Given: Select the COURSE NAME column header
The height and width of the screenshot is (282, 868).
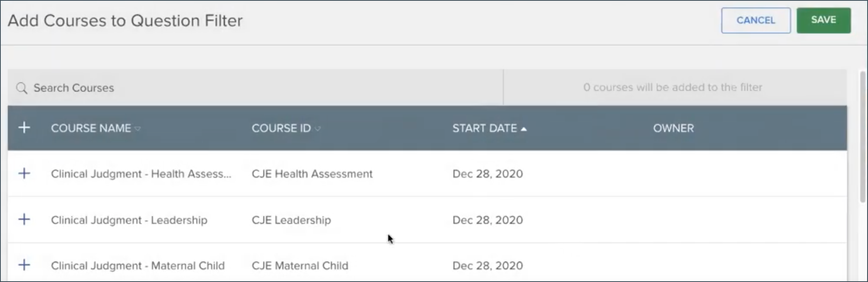Looking at the screenshot, I should click(x=92, y=128).
